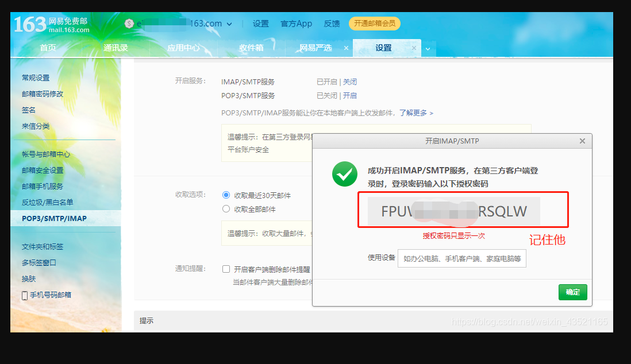Screen dimensions: 631x364
Task: Click the tab overflow chevron after 设置 tab
Action: (427, 49)
